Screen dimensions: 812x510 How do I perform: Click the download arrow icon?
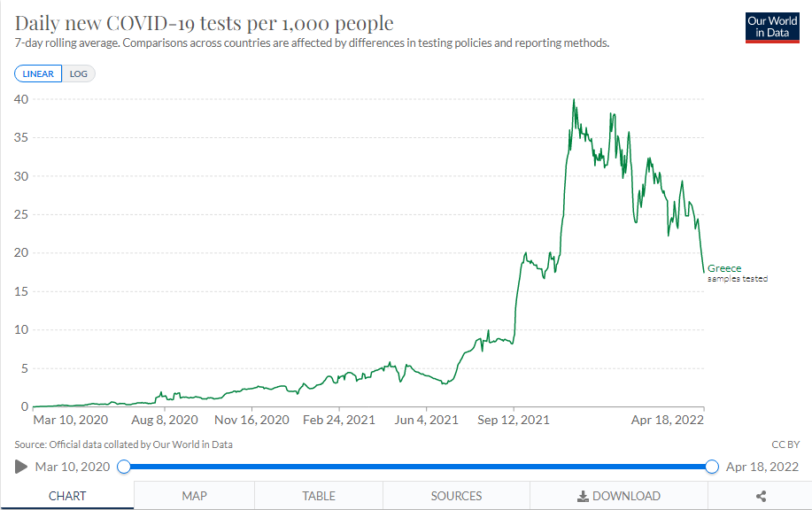(583, 496)
